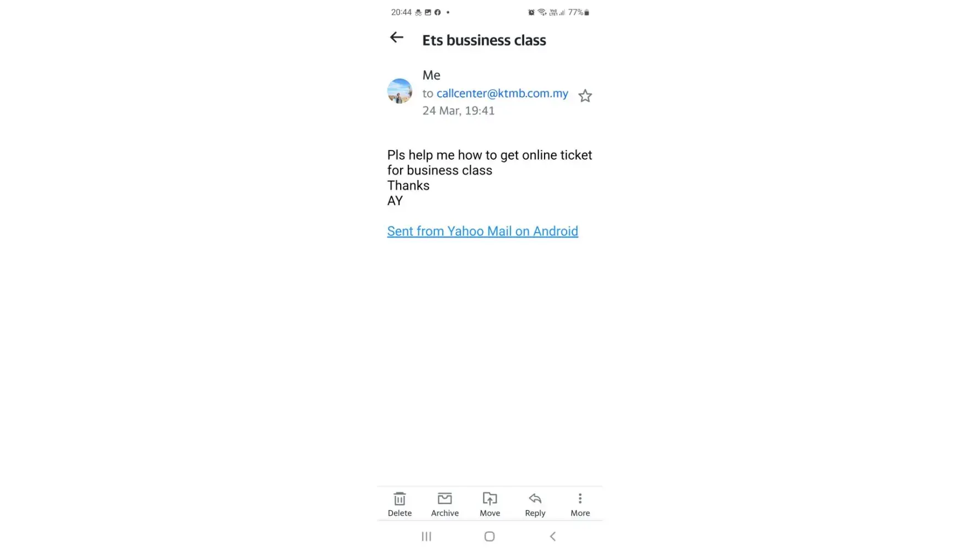Tap the Wi-Fi status bar icon
Screen dimensions: 980x551
coord(542,12)
